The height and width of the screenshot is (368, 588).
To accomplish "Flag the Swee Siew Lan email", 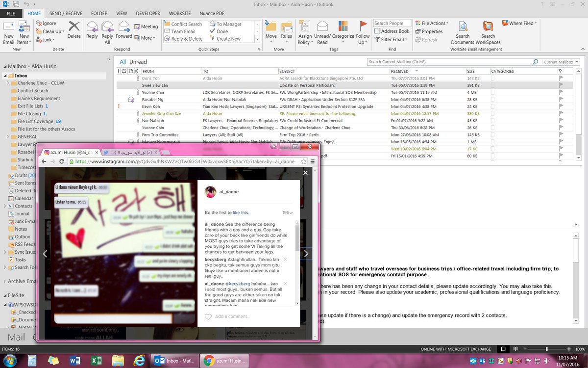I will point(562,85).
